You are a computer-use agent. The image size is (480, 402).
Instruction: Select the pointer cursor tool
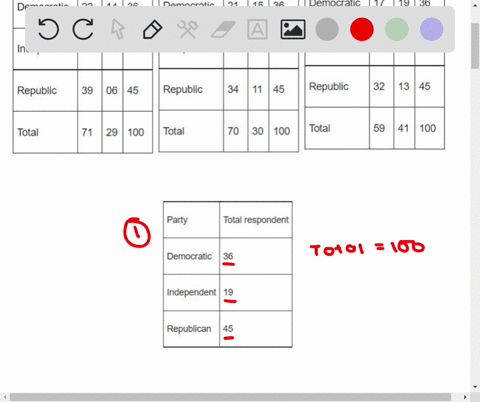click(118, 29)
